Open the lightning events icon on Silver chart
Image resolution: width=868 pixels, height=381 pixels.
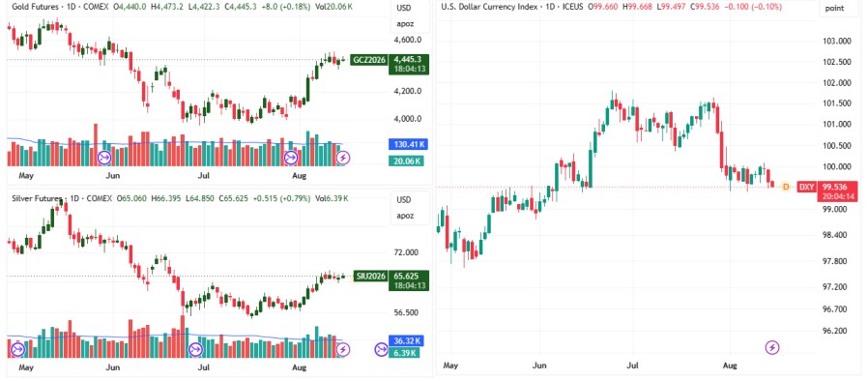[x=344, y=349]
